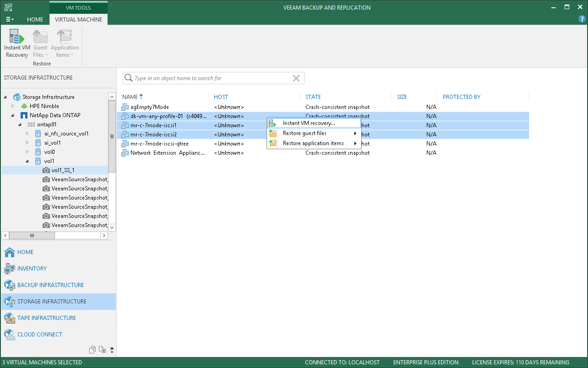The width and height of the screenshot is (588, 368).
Task: Collapse the Storage Infrastructure tree node
Action: pyautogui.click(x=6, y=97)
